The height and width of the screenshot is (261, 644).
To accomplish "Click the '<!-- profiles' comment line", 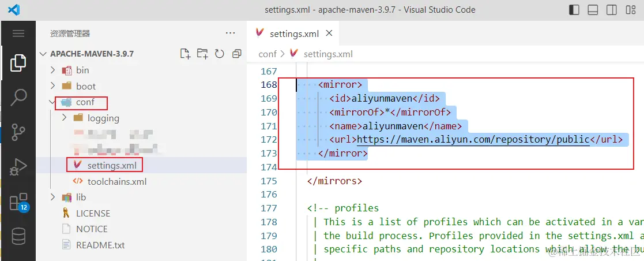I will [343, 208].
